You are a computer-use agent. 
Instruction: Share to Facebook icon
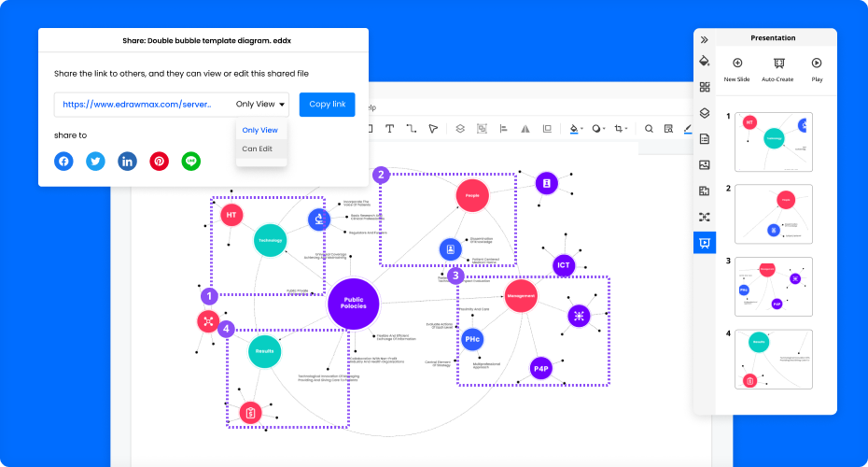pyautogui.click(x=63, y=161)
